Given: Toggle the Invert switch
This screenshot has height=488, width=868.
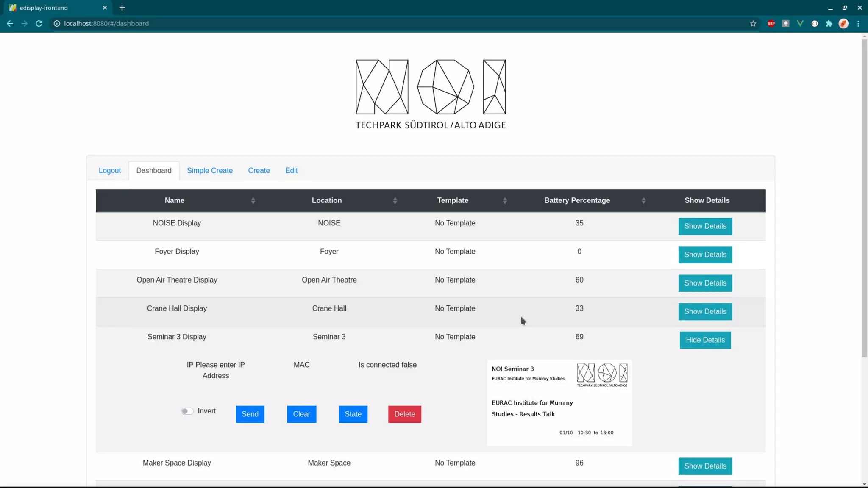Looking at the screenshot, I should click(187, 411).
